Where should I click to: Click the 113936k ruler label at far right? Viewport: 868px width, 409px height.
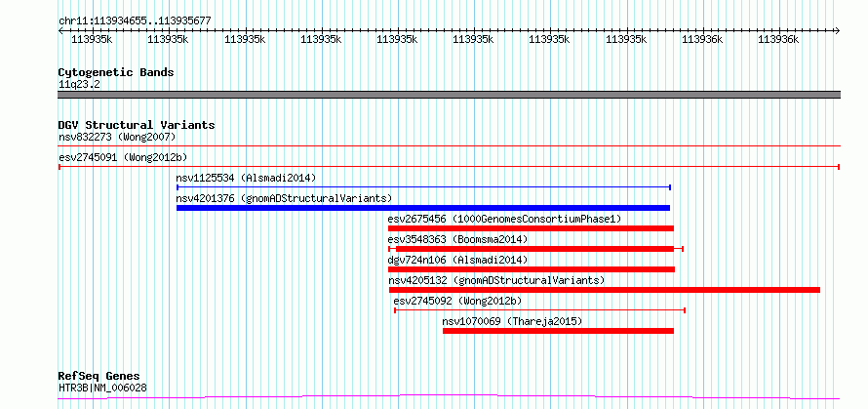[x=778, y=39]
